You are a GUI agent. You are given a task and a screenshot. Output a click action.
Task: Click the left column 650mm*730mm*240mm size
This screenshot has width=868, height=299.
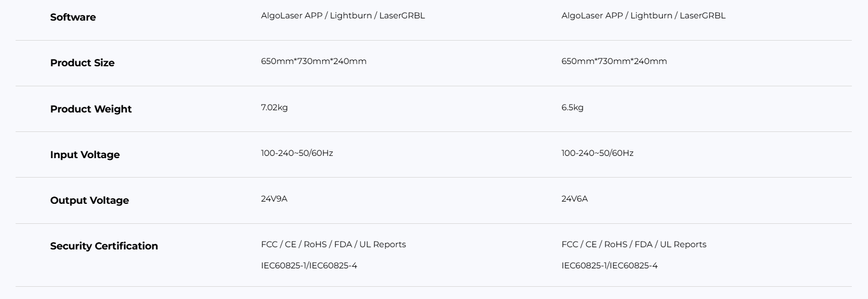tap(313, 61)
